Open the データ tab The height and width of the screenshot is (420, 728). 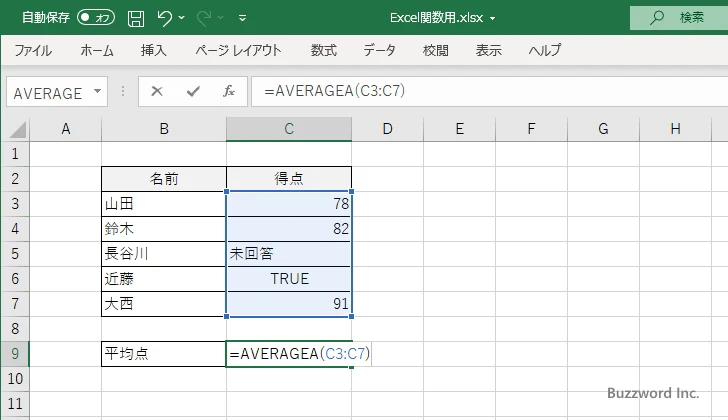[379, 50]
